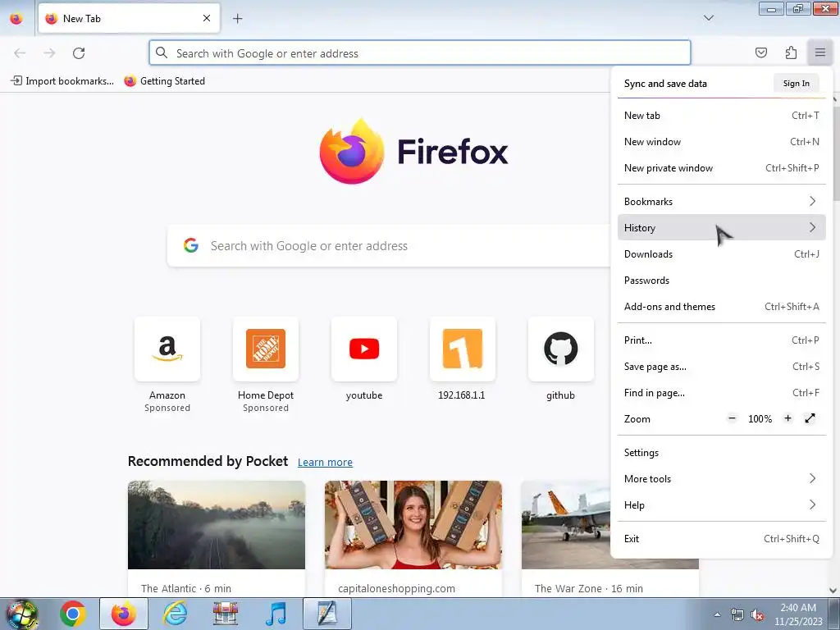The width and height of the screenshot is (840, 630).
Task: Zoom out with the minus button
Action: click(733, 418)
